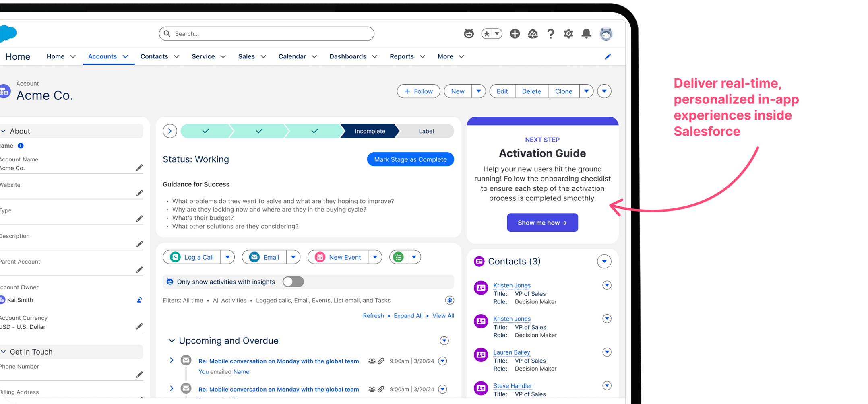Image resolution: width=868 pixels, height=404 pixels.
Task: Collapse the About section
Action: point(4,131)
